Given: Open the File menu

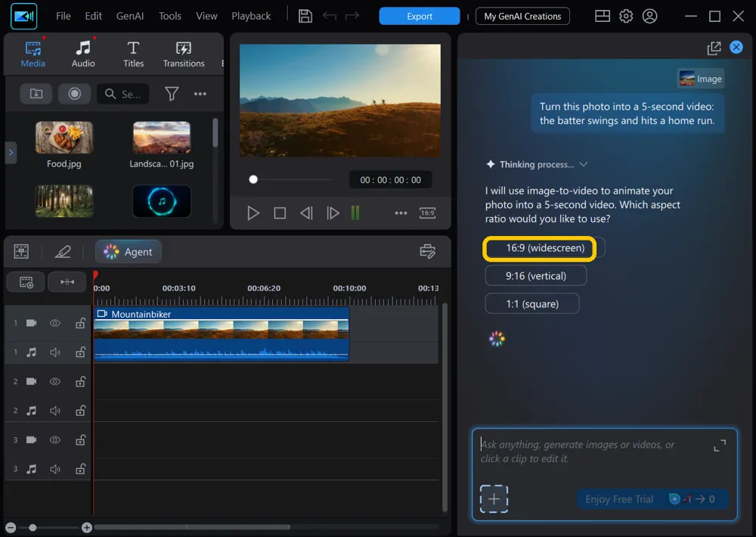Looking at the screenshot, I should [x=64, y=16].
